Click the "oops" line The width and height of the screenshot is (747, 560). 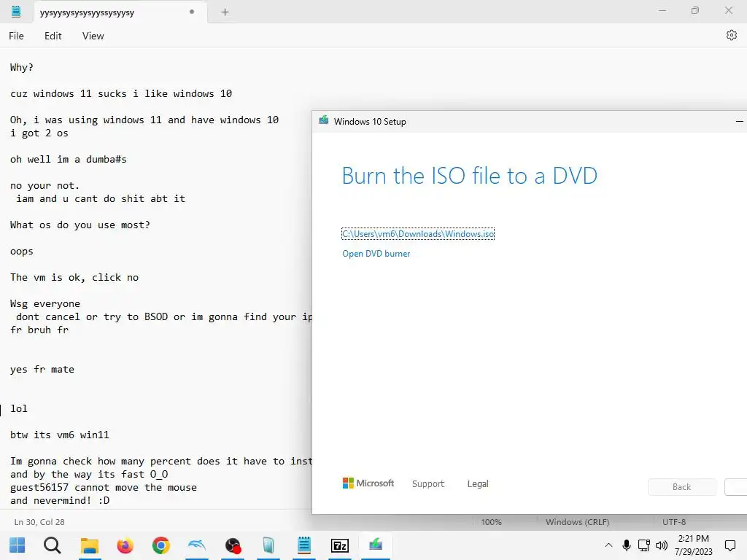[x=22, y=251]
